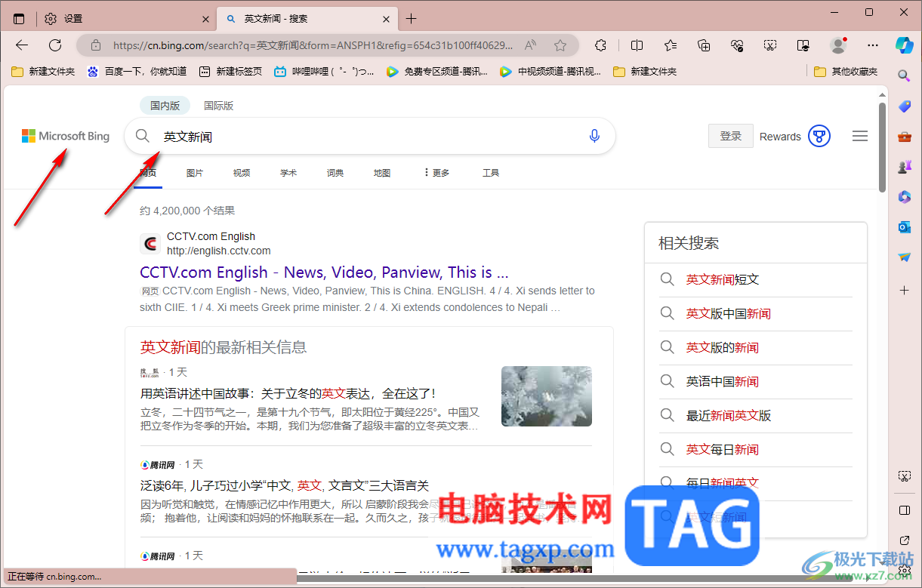922x588 pixels.
Task: Click the Microsoft Bing logo
Action: coord(66,136)
